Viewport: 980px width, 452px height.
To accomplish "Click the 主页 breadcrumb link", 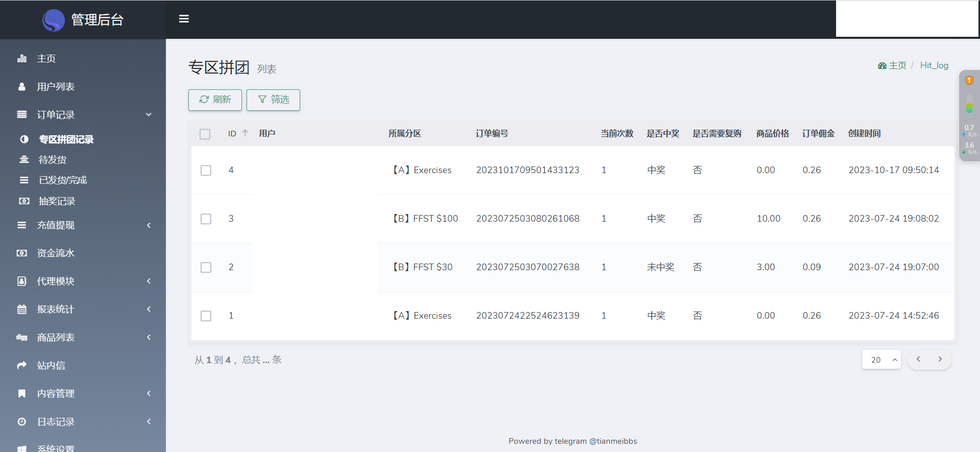I will click(898, 66).
